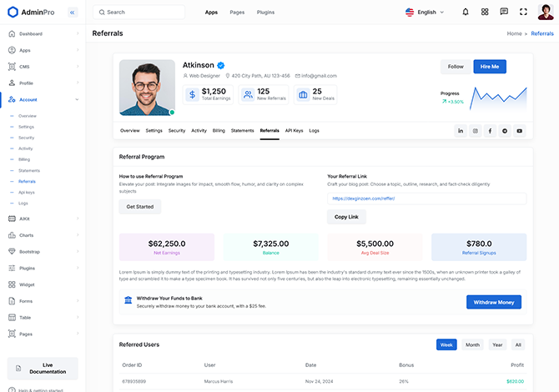This screenshot has height=392, width=559.
Task: Open the chat messages icon
Action: click(x=504, y=13)
